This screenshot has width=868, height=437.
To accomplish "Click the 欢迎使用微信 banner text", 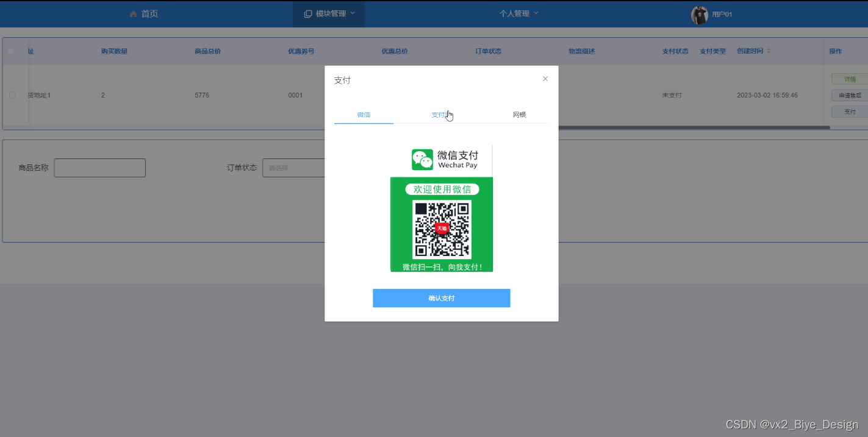I will click(x=442, y=190).
